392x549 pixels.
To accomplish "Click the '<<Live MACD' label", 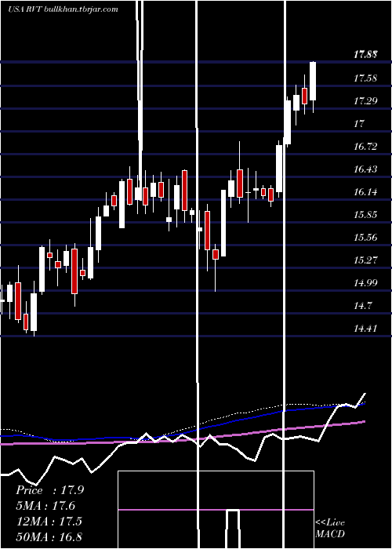I will click(x=330, y=528).
